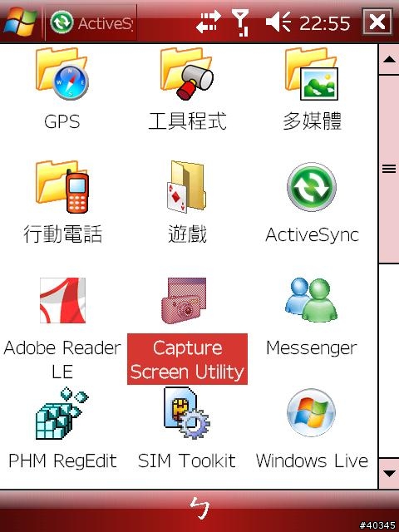The image size is (399, 532).
Task: Open the Windows Start menu flag
Action: coord(20,22)
